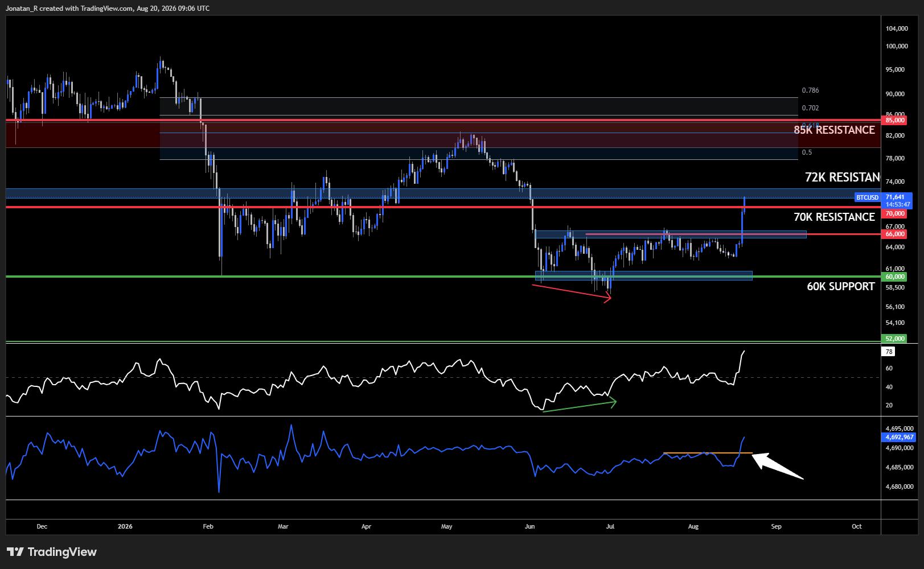Screen dimensions: 924x569
Task: Click the Apr label on time axis
Action: (366, 526)
